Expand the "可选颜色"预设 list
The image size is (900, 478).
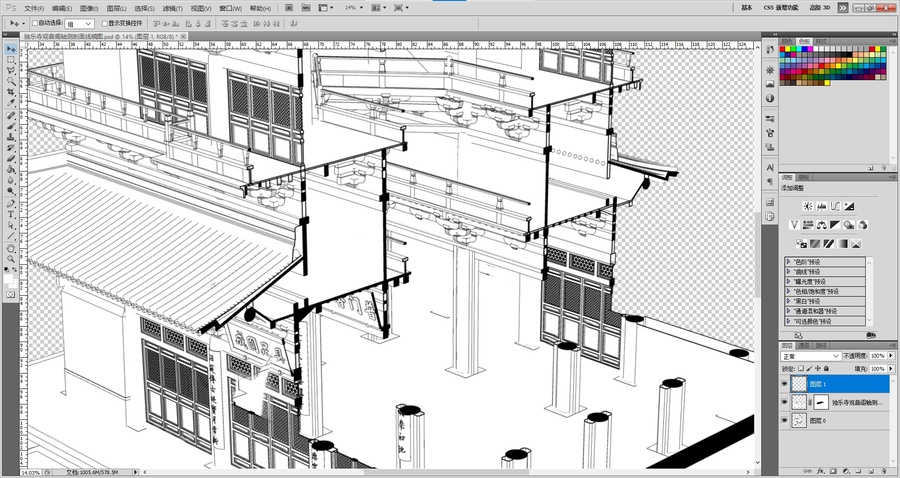point(789,321)
